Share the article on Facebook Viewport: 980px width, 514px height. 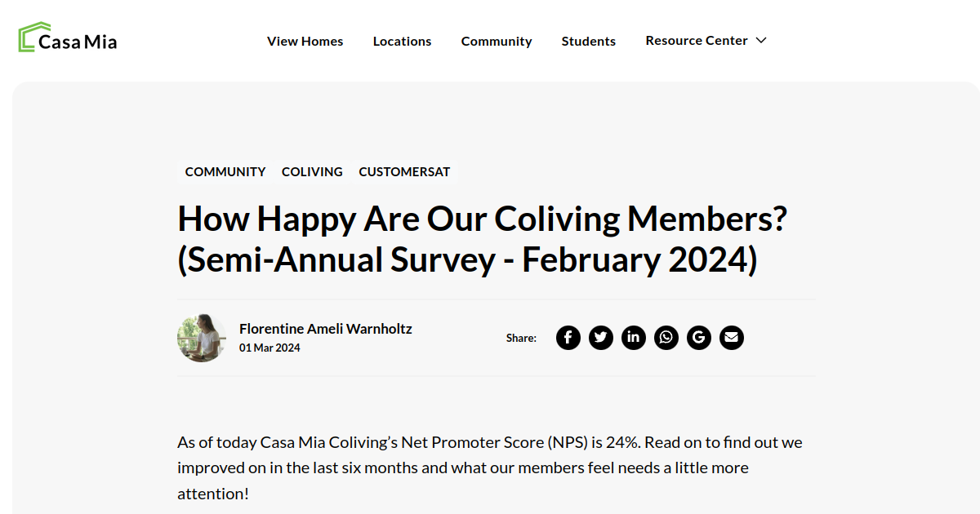pos(568,338)
